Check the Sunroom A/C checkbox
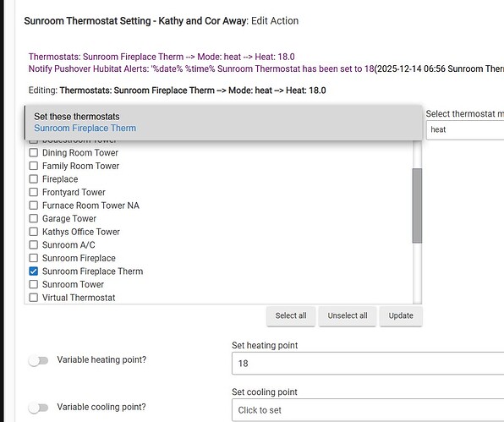Image resolution: width=504 pixels, height=422 pixels. pyautogui.click(x=34, y=245)
